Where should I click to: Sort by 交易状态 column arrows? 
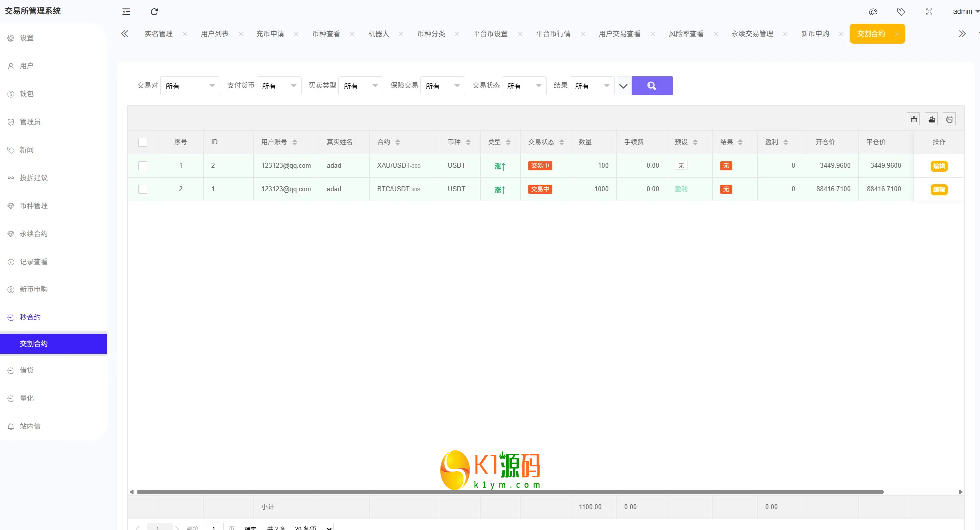pos(562,142)
